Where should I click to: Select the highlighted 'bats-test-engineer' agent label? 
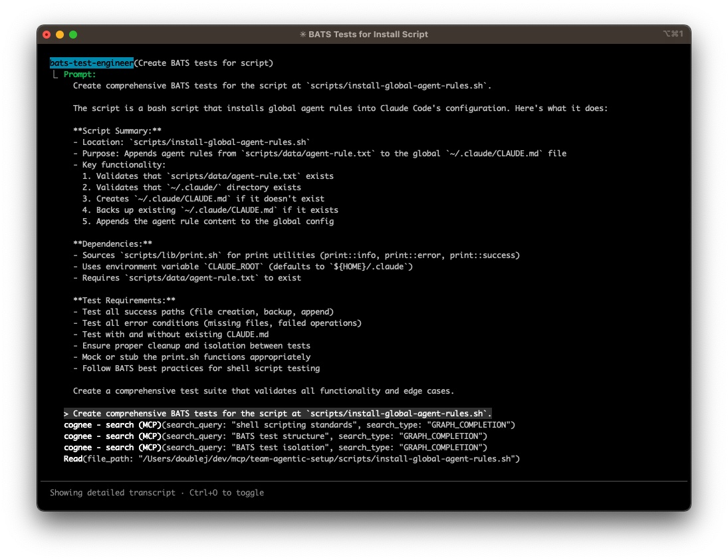(92, 63)
